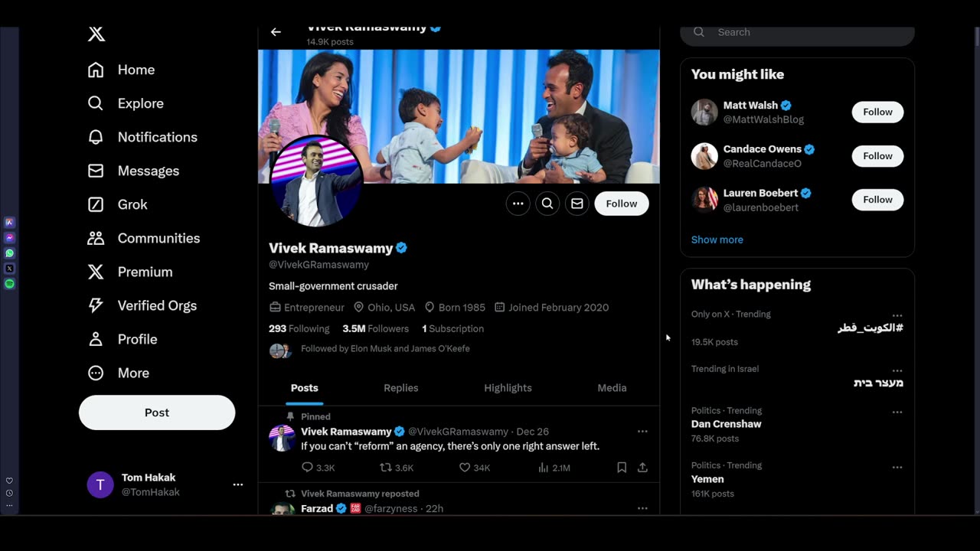Go back using the arrow icon

[276, 32]
